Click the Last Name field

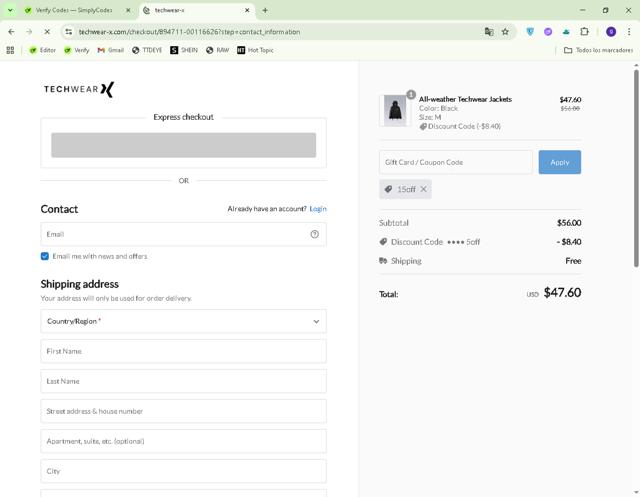tap(183, 381)
